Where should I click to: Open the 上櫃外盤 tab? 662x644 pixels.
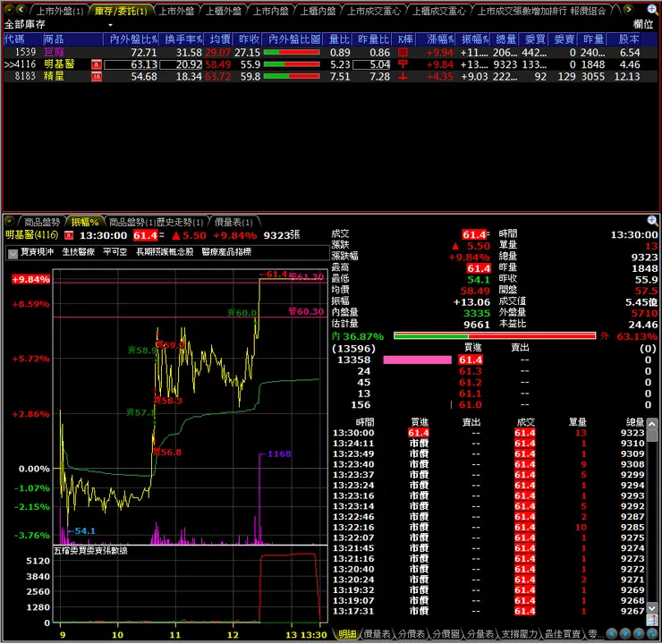click(223, 11)
